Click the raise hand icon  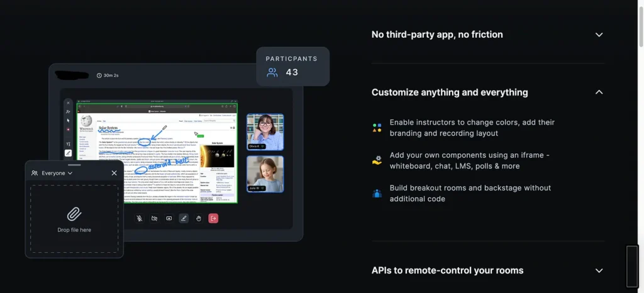(199, 218)
